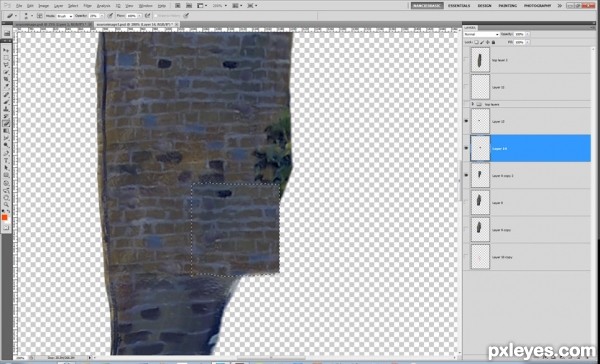The image size is (600, 364).
Task: Select the Crop tool
Action: (6, 79)
